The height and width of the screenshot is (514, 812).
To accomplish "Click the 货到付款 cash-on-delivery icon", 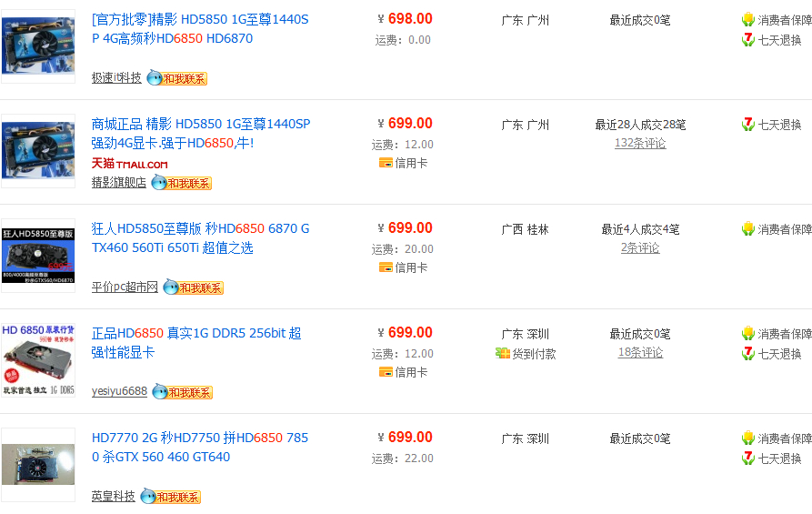I will [x=502, y=353].
